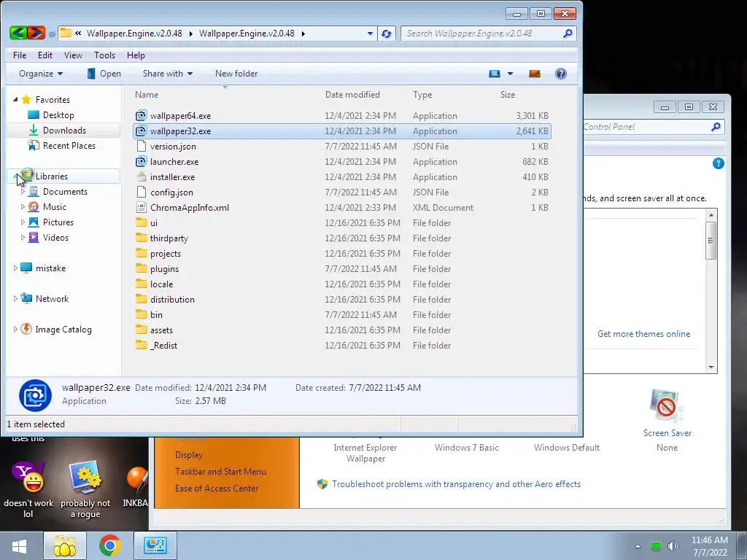The image size is (747, 560).
Task: Select the ChromaAppInfo.xml file icon
Action: pyautogui.click(x=141, y=208)
